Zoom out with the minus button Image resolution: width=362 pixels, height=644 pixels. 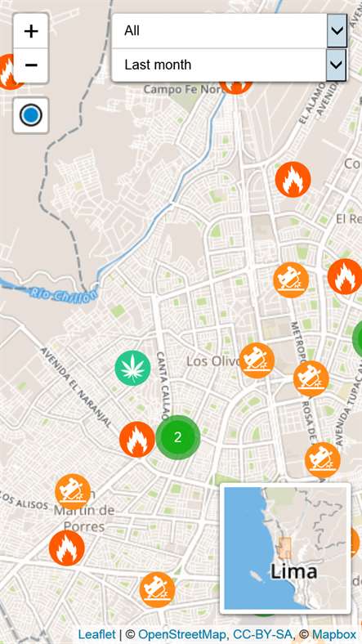click(31, 65)
